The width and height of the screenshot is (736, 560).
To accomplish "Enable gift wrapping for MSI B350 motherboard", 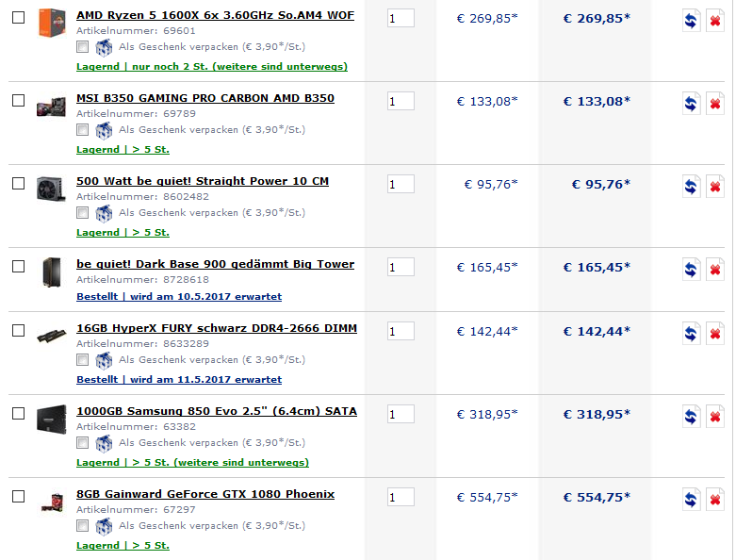I will coord(83,130).
